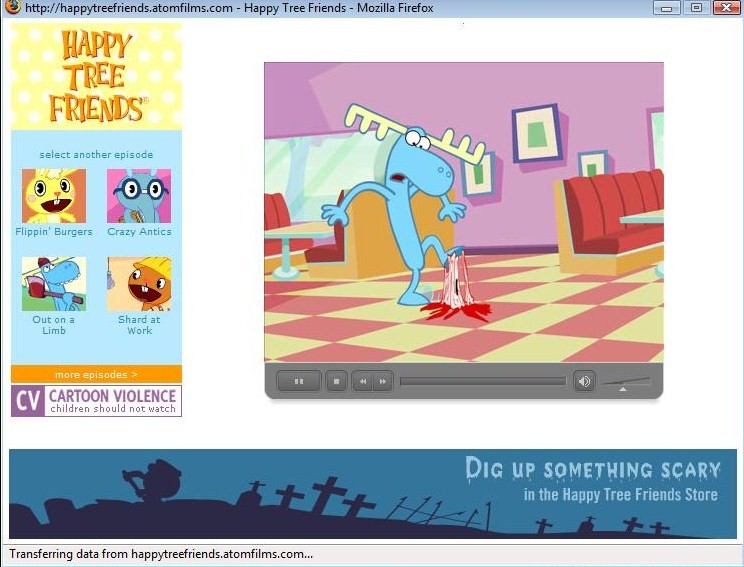Fast forward the video
The width and height of the screenshot is (744, 567).
[x=383, y=381]
